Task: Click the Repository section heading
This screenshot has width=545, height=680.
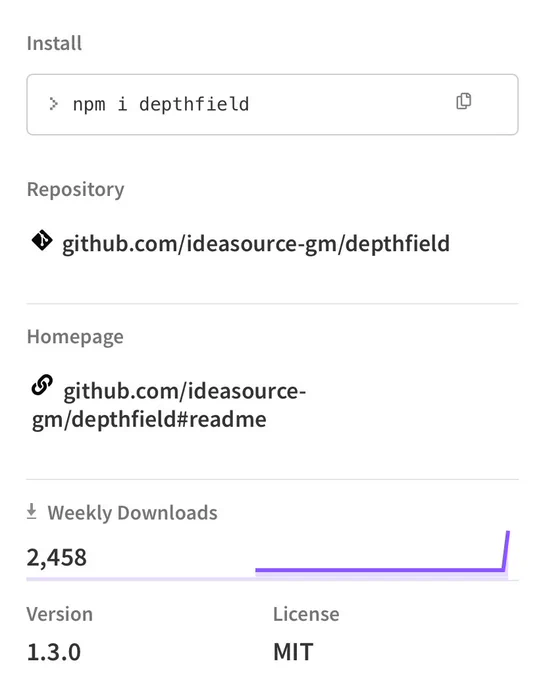Action: tap(75, 190)
